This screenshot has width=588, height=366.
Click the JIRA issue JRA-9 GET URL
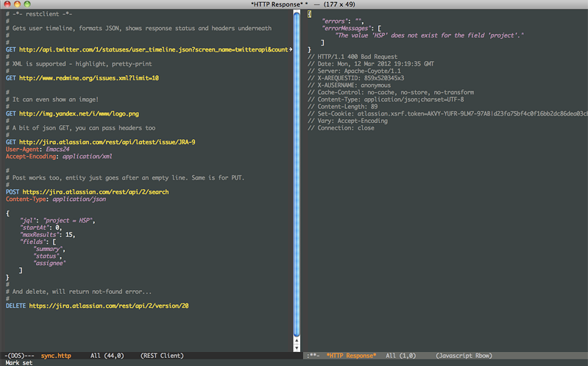[x=107, y=142]
